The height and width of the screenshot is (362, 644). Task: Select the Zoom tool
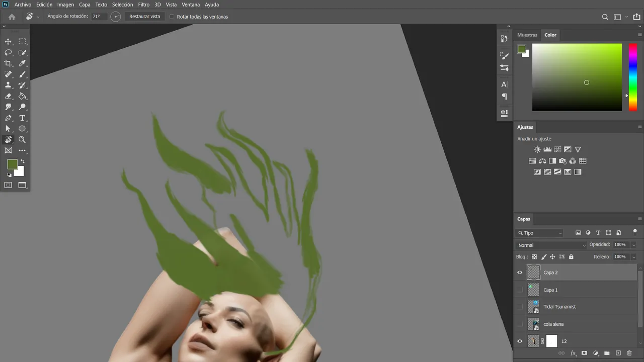(x=22, y=140)
